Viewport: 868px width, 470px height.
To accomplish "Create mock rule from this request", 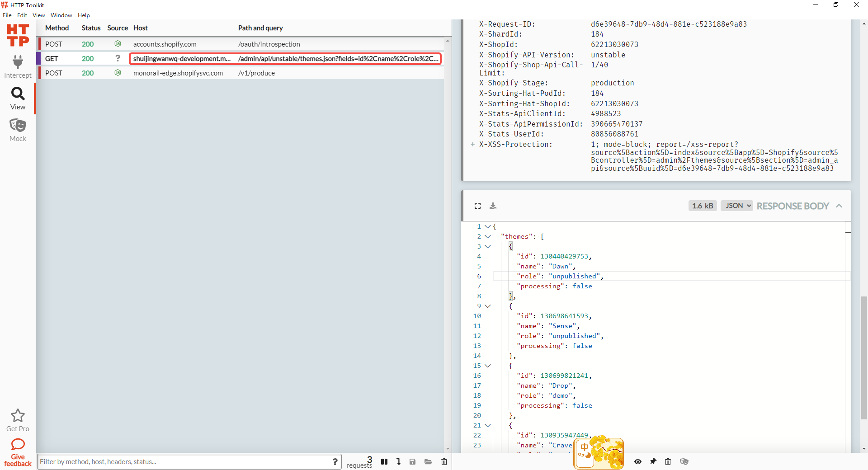I will point(684,461).
